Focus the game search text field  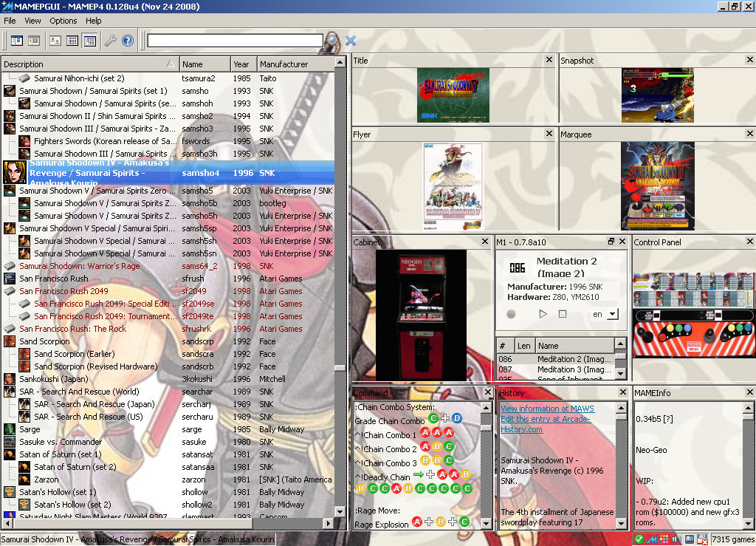click(x=236, y=41)
